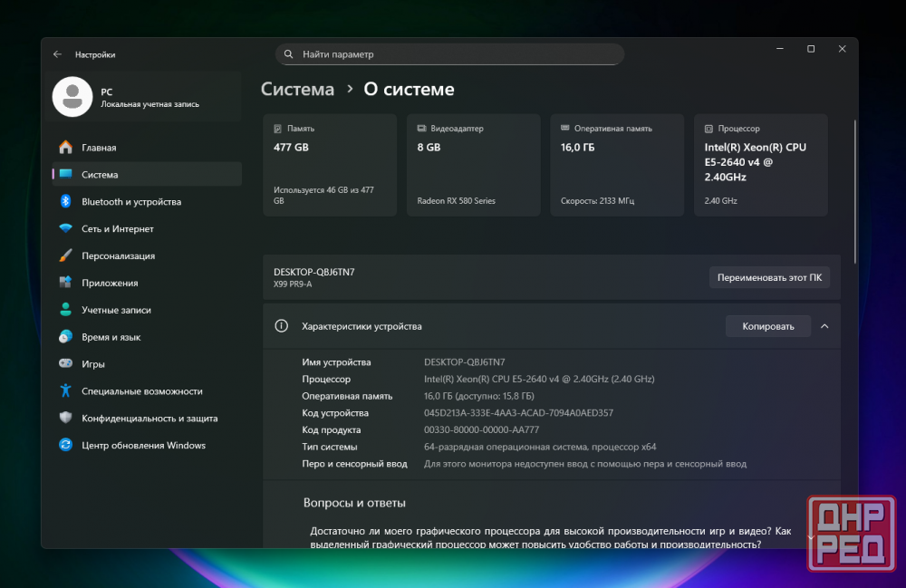Click the Система breadcrumb link
The image size is (906, 588).
click(297, 89)
